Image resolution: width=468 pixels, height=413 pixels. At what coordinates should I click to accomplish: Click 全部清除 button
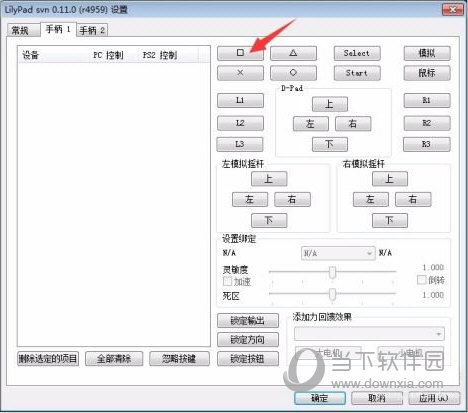pos(114,359)
